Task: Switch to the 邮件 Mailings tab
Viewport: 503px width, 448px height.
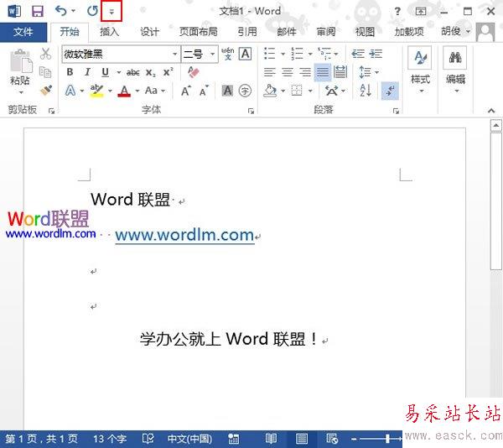Action: 286,32
